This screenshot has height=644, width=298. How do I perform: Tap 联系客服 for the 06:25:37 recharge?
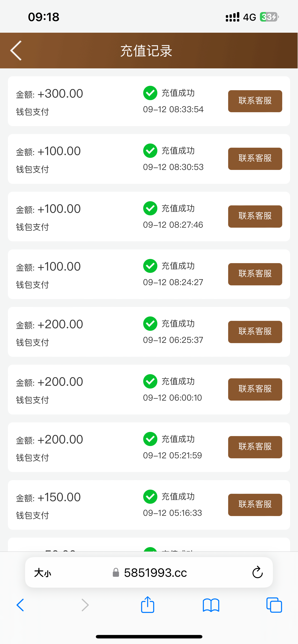[255, 332]
